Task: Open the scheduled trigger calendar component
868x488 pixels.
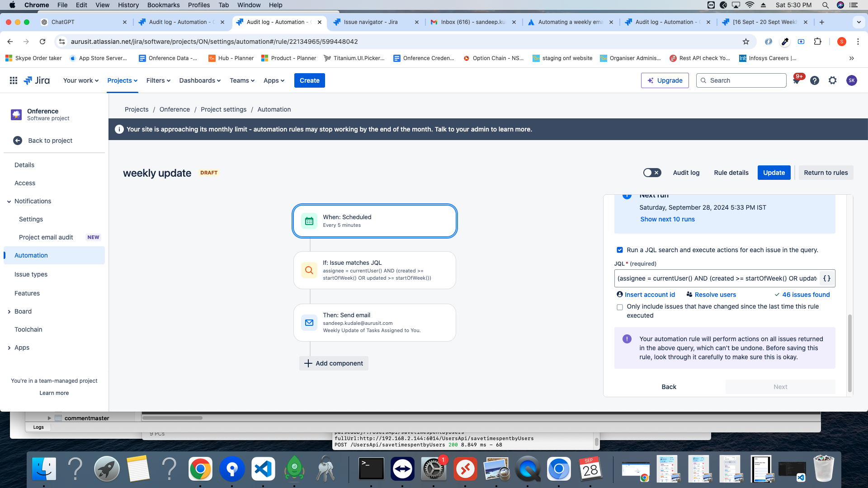Action: click(309, 221)
